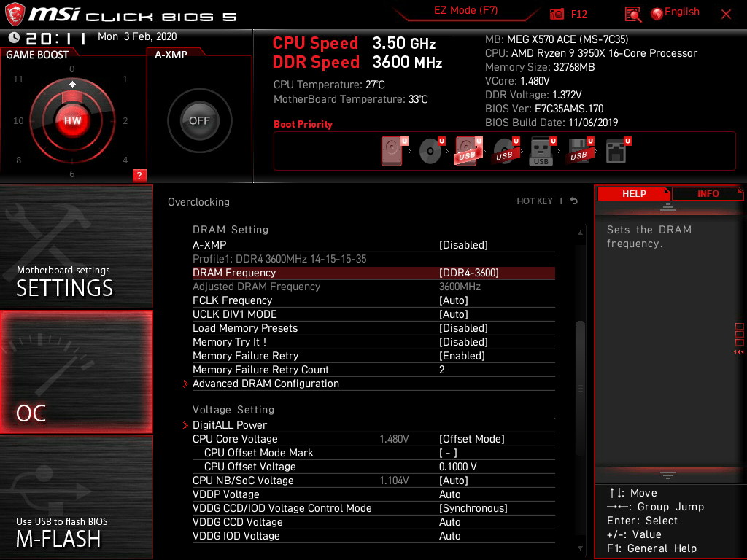Click the settings list scroll down arrow
747x560 pixels.
tap(580, 548)
